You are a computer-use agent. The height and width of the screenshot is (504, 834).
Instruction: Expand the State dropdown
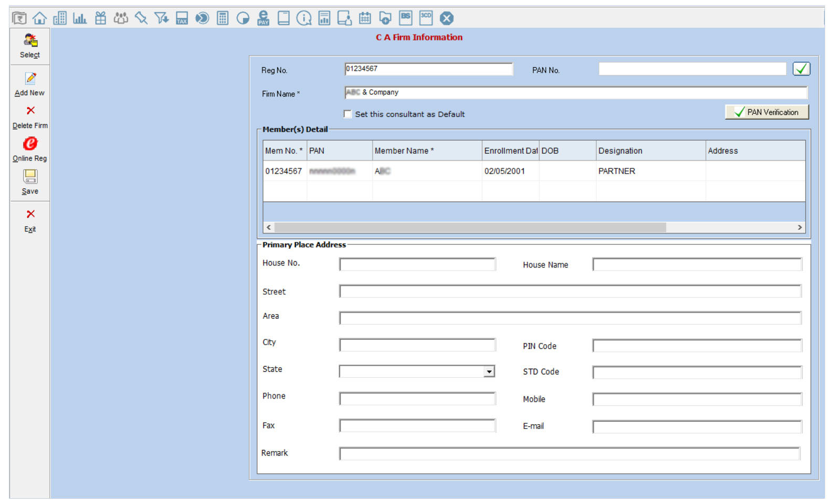[x=489, y=372]
